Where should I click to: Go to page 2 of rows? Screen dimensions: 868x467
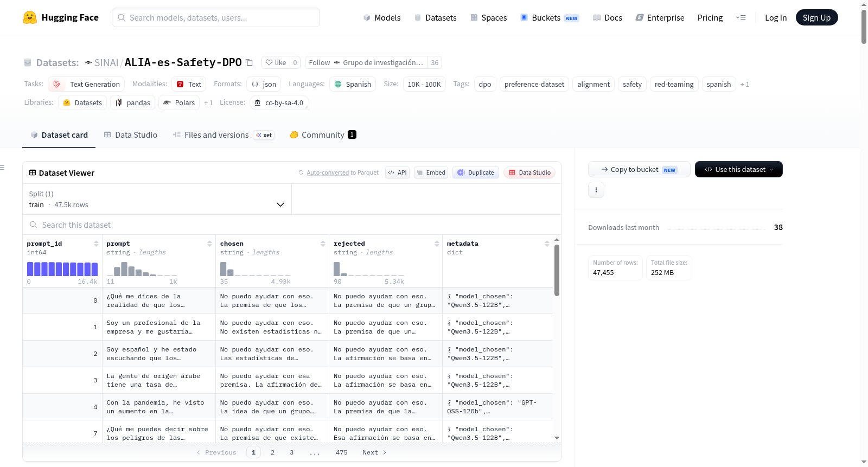pos(272,452)
